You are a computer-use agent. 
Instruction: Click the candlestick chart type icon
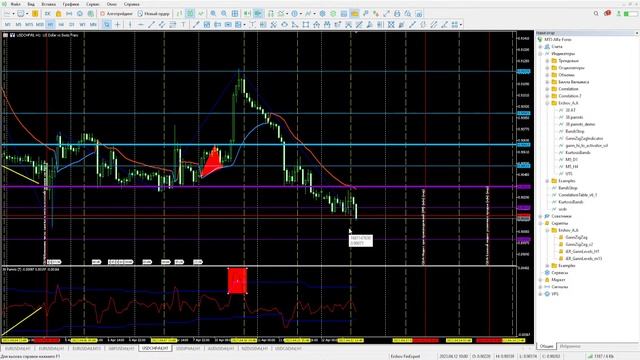tap(190, 13)
